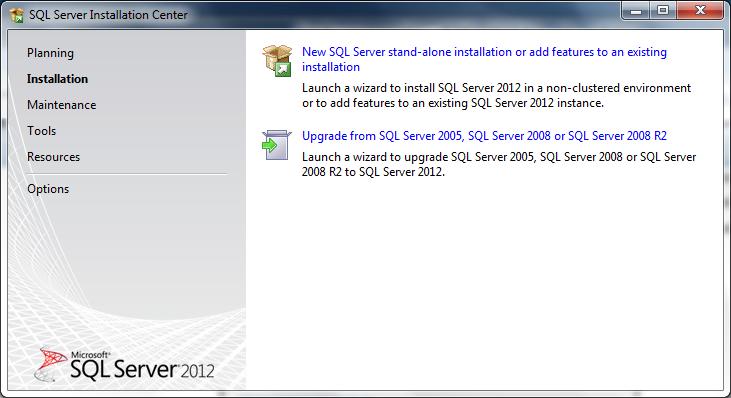Click the SQL Server Installation Center title bar icon
This screenshot has width=731, height=398.
pos(17,15)
